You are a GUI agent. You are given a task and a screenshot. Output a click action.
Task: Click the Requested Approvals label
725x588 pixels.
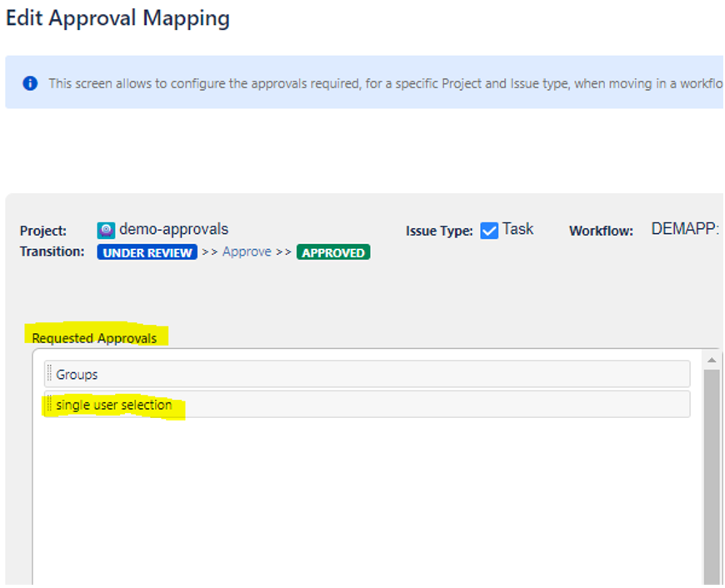(94, 338)
